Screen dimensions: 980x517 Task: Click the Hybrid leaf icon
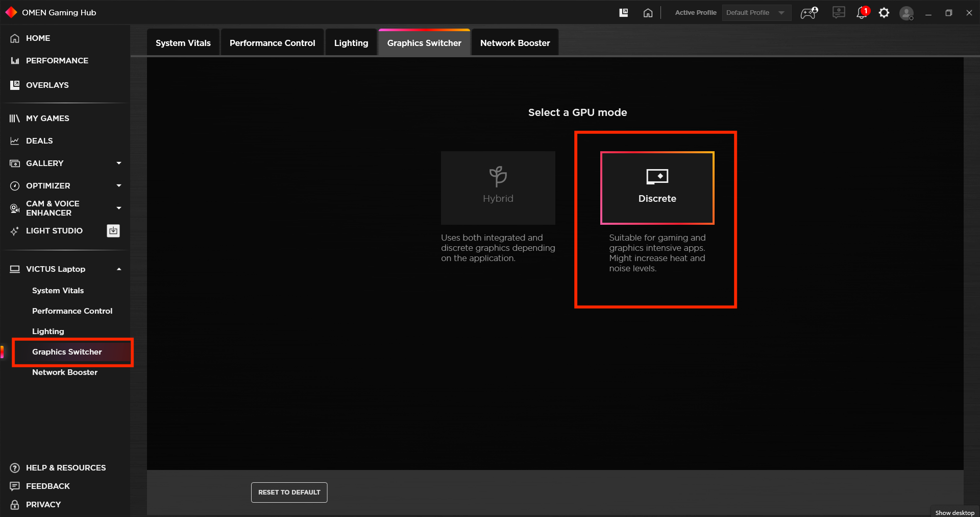[x=498, y=177]
